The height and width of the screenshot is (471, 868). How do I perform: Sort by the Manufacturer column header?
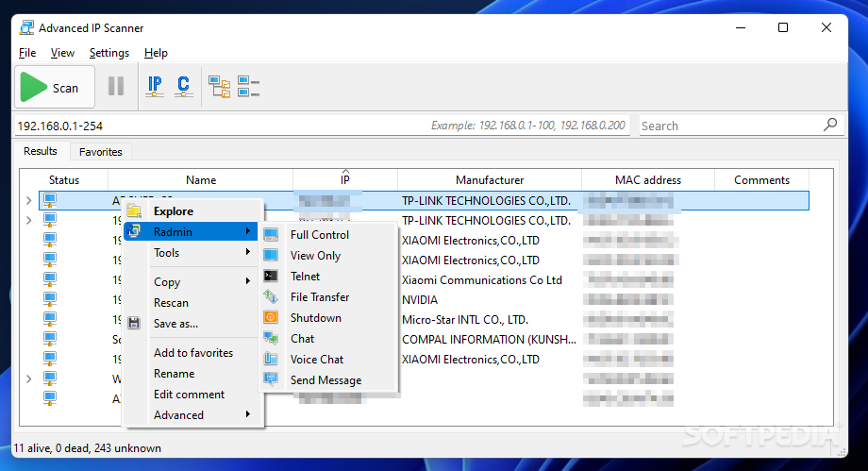[x=490, y=180]
